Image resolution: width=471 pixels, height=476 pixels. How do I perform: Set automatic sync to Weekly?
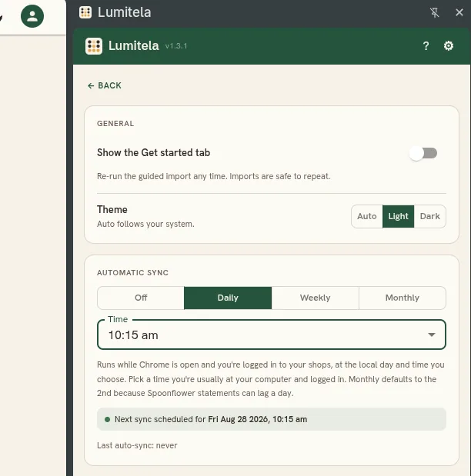[x=315, y=298]
